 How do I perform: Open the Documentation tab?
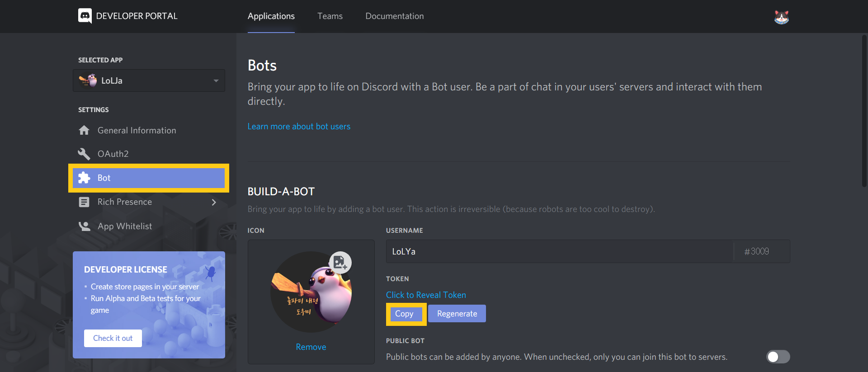point(395,16)
